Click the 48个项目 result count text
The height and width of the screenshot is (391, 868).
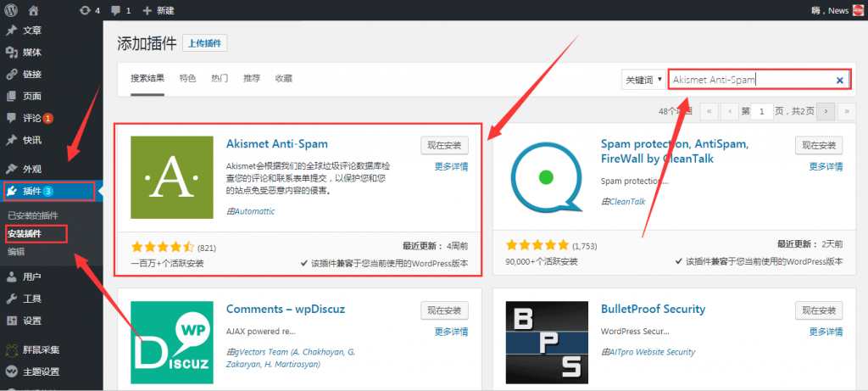tap(676, 111)
